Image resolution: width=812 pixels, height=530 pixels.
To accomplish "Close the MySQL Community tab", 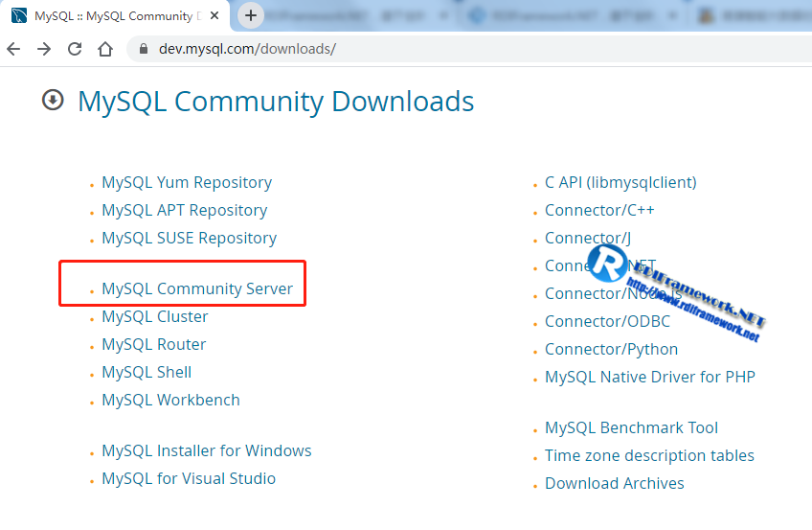I will (214, 15).
